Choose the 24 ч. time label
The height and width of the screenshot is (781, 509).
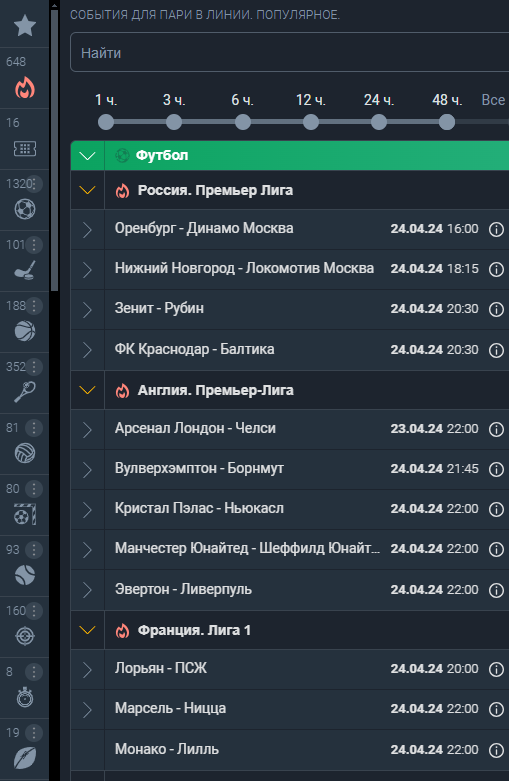pyautogui.click(x=379, y=100)
